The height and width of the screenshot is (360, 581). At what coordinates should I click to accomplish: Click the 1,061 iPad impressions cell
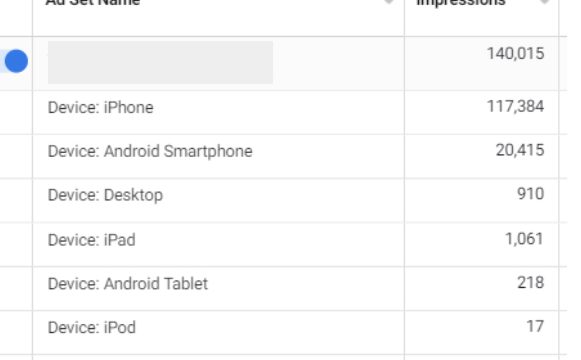pos(524,239)
